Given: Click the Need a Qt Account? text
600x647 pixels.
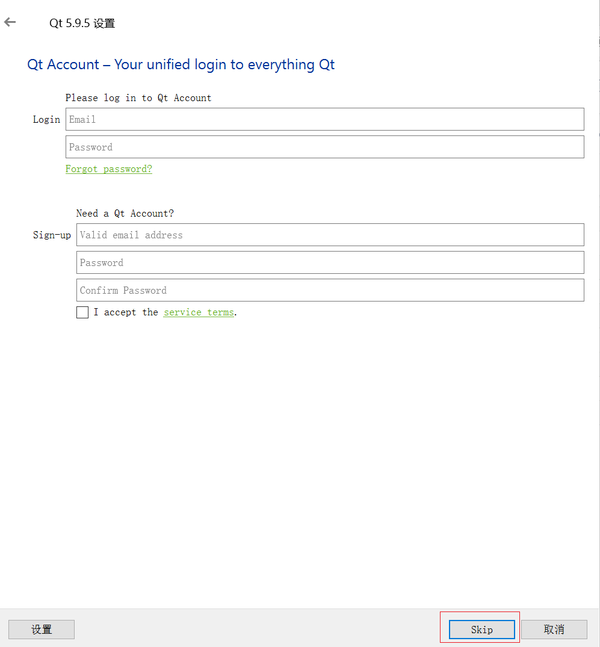Looking at the screenshot, I should [x=125, y=213].
